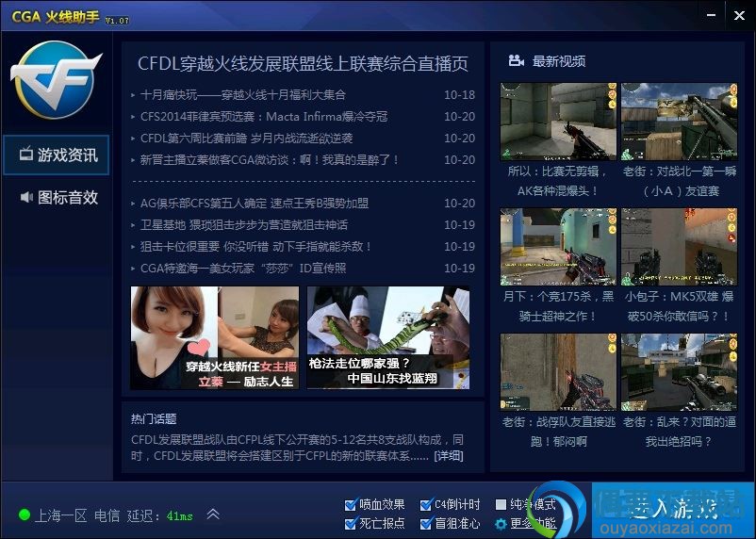Click the TV icon beside 游戏资讯
The height and width of the screenshot is (539, 756).
pos(26,154)
